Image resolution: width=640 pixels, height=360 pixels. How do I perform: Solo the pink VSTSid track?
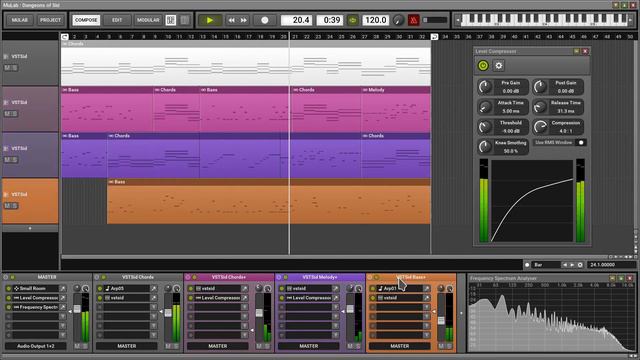tap(15, 114)
